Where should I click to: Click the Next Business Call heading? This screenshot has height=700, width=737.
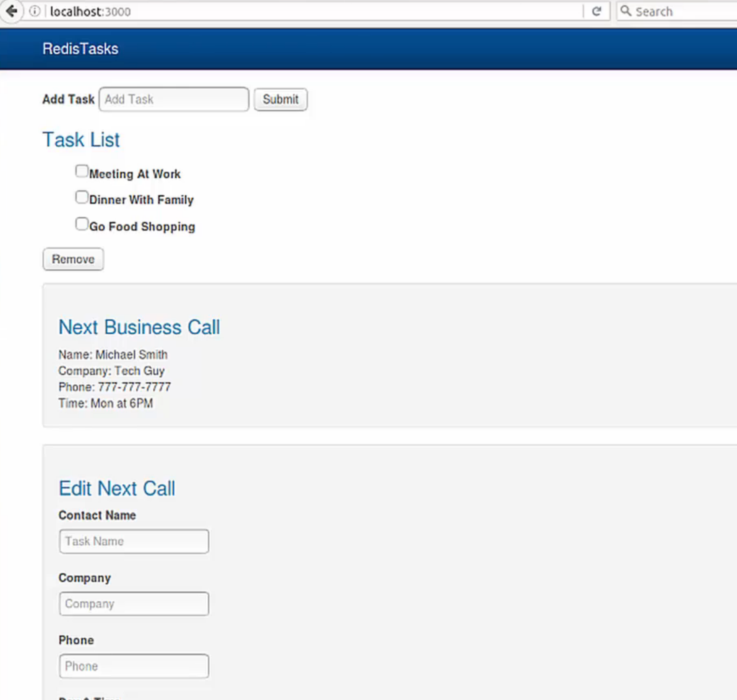tap(139, 327)
